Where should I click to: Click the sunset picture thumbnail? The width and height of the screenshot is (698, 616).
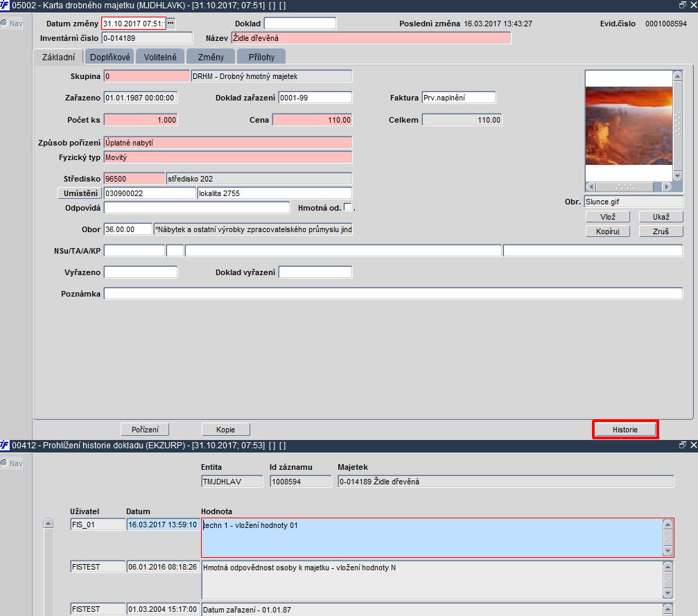click(x=629, y=126)
